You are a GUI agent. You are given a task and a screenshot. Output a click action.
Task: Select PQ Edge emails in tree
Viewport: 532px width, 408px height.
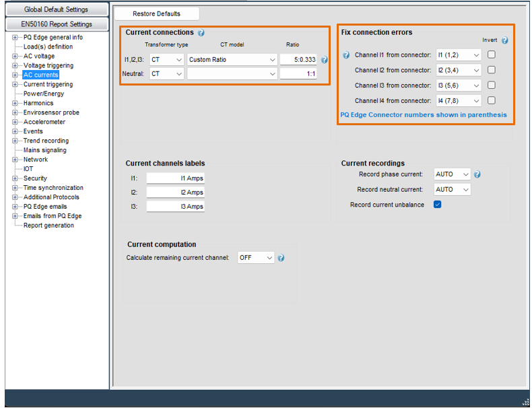click(45, 207)
